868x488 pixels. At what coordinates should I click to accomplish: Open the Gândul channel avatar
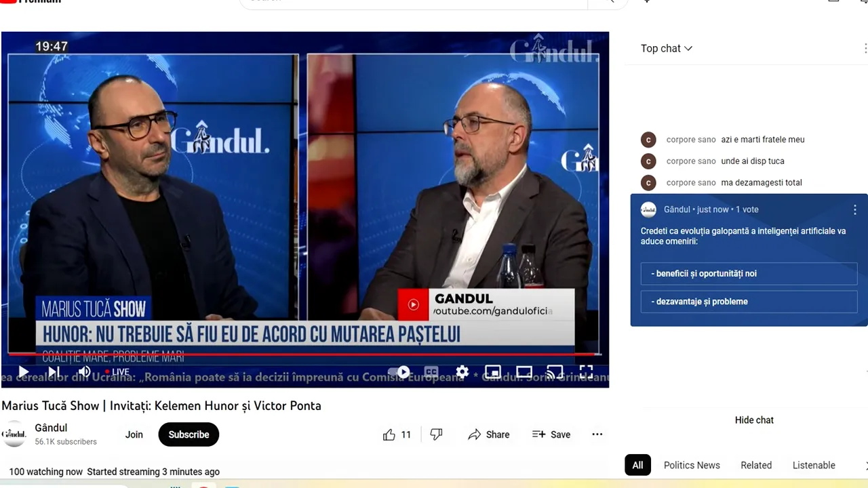(14, 434)
